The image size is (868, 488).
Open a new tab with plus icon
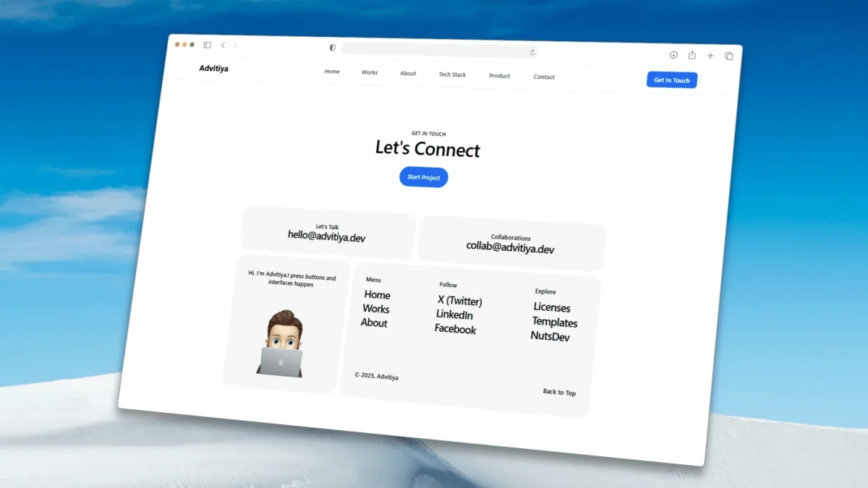point(710,56)
